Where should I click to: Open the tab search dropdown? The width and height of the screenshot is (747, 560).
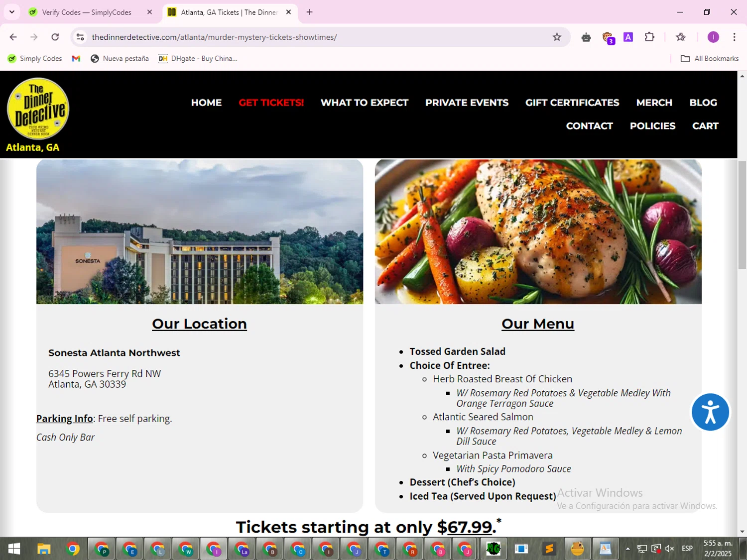click(x=12, y=12)
